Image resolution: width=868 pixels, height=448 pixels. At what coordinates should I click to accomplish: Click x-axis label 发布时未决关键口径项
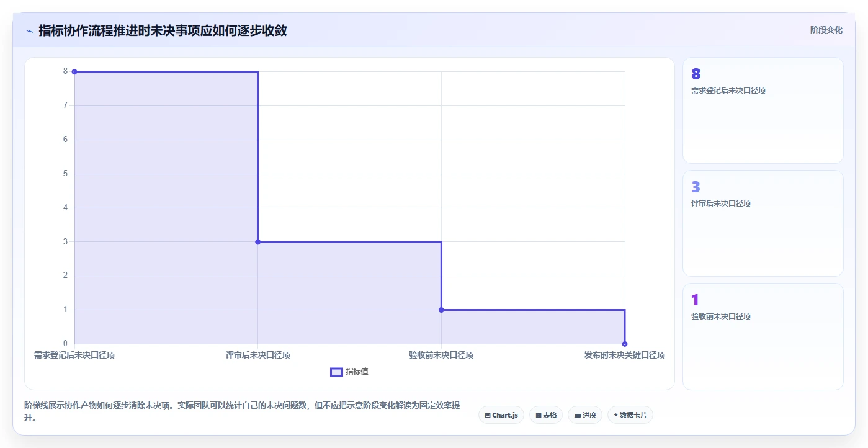[625, 356]
